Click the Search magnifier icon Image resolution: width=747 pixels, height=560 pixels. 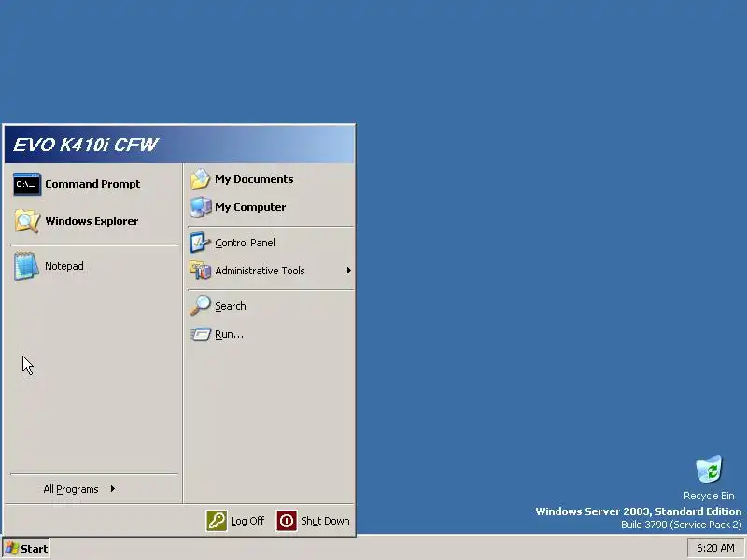tap(200, 306)
